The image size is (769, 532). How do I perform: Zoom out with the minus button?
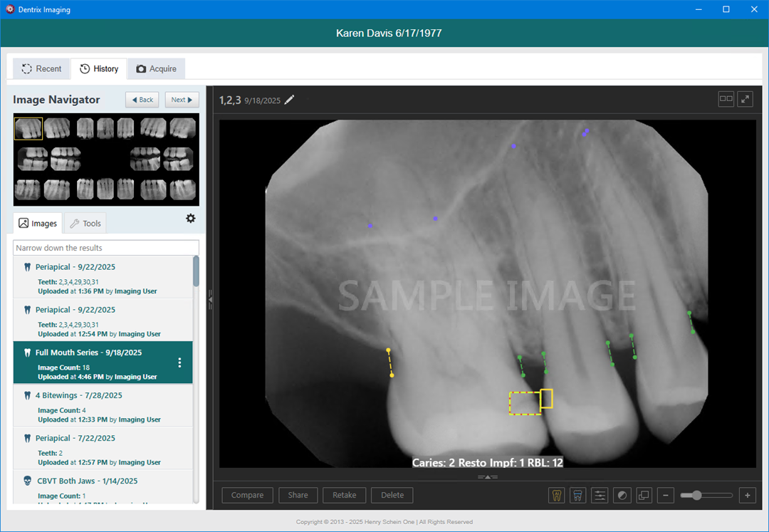[x=666, y=495]
